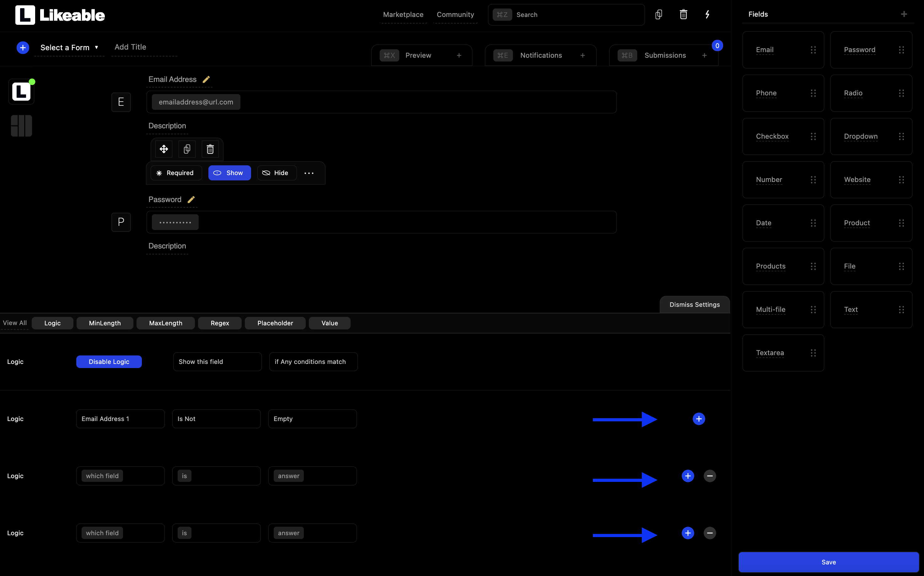Click the email address input field

point(382,102)
